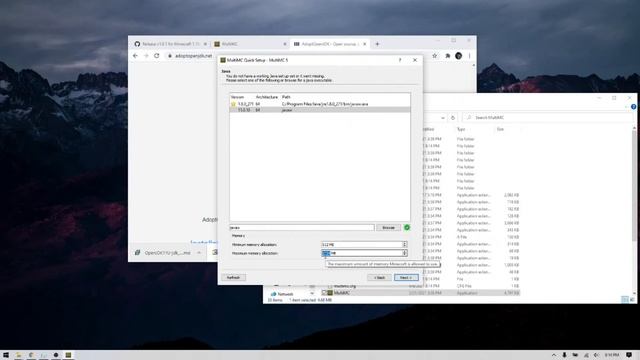
Task: Click the green Java check icon
Action: click(407, 227)
